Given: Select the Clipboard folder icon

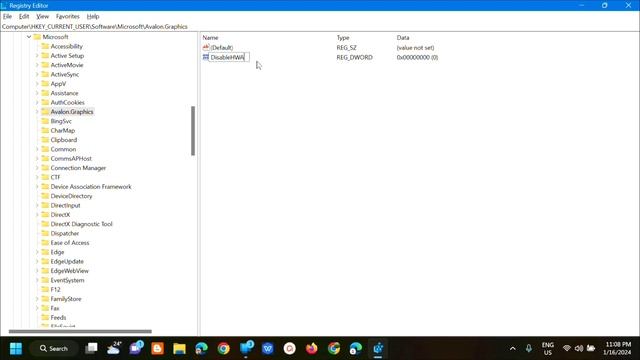Looking at the screenshot, I should 45,140.
